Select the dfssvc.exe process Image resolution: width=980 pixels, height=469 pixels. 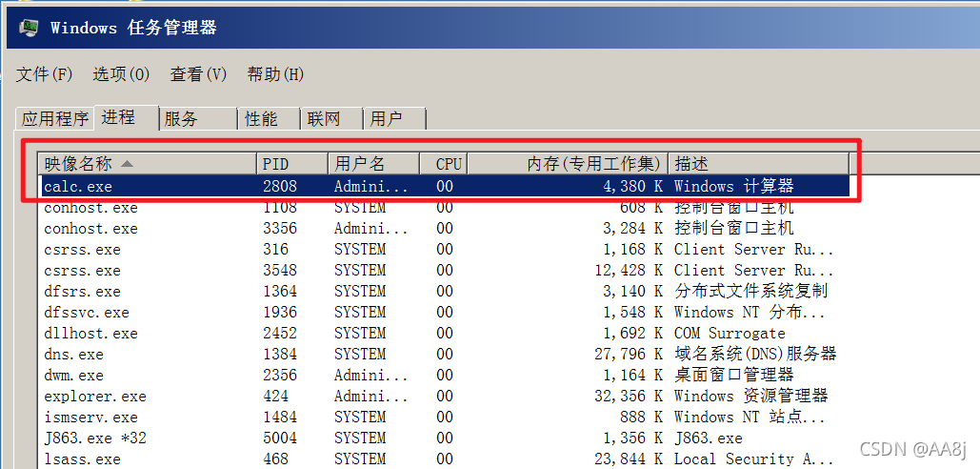445,312
